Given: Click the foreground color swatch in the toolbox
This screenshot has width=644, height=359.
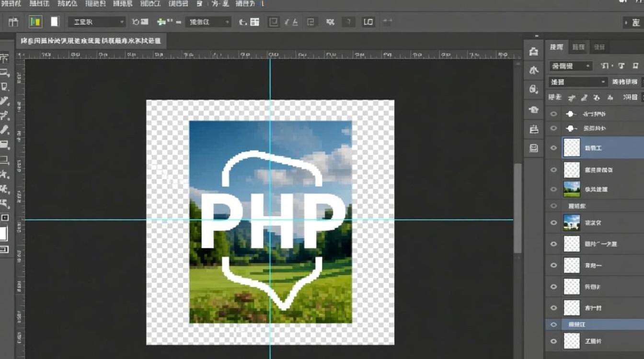Looking at the screenshot, I should (x=3, y=233).
